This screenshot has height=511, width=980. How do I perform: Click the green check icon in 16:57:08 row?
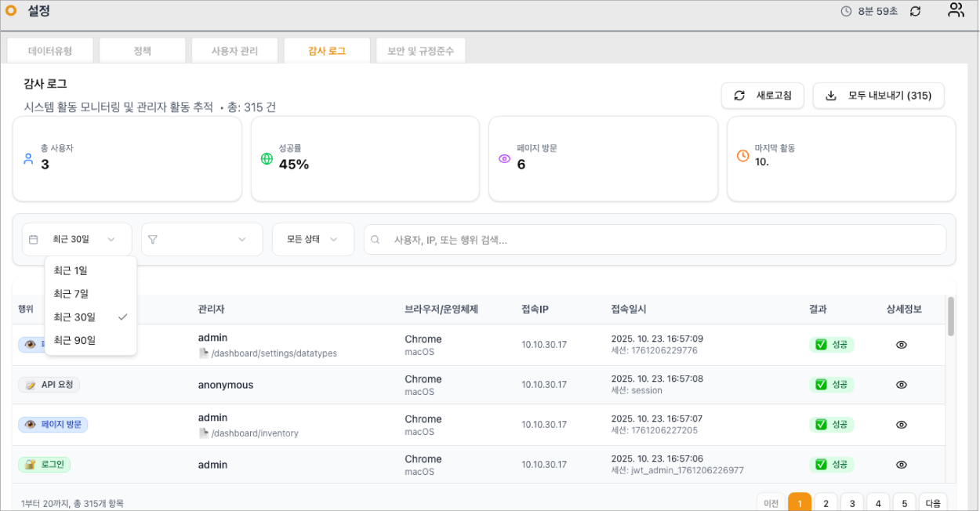point(821,385)
